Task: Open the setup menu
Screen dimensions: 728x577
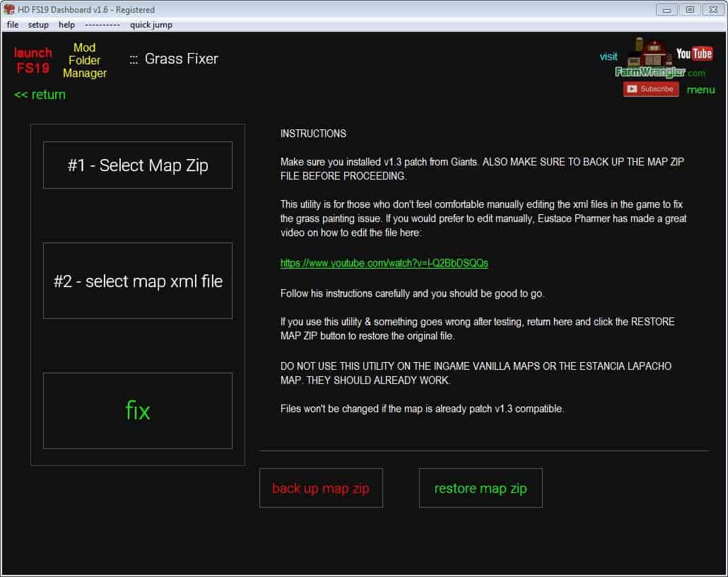Action: (x=38, y=25)
